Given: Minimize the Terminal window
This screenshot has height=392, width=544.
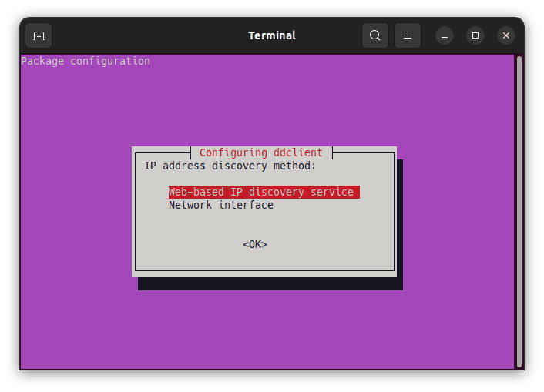Looking at the screenshot, I should point(445,35).
